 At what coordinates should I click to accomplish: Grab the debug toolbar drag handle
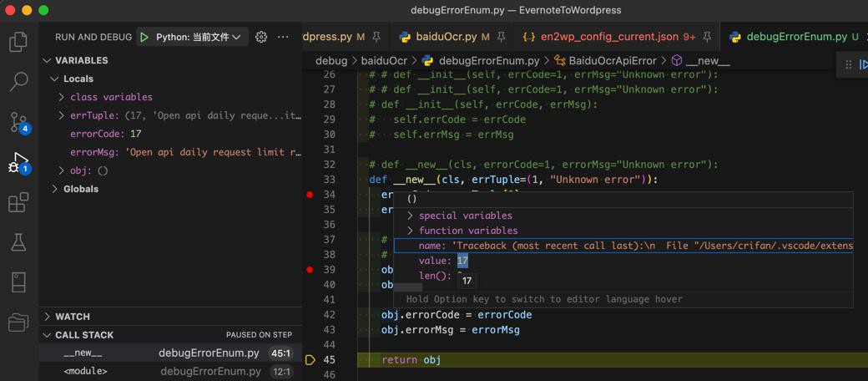848,65
